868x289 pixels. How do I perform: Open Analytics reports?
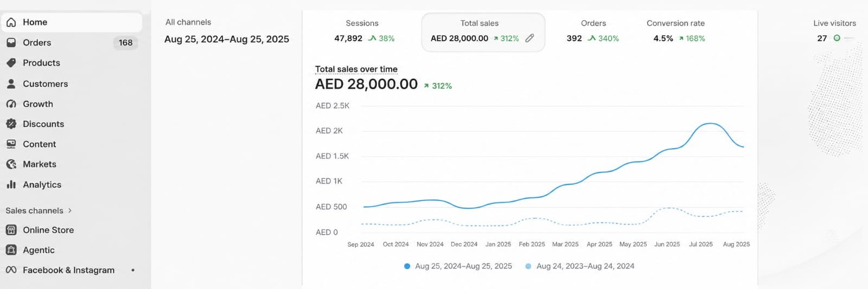[72, 184]
